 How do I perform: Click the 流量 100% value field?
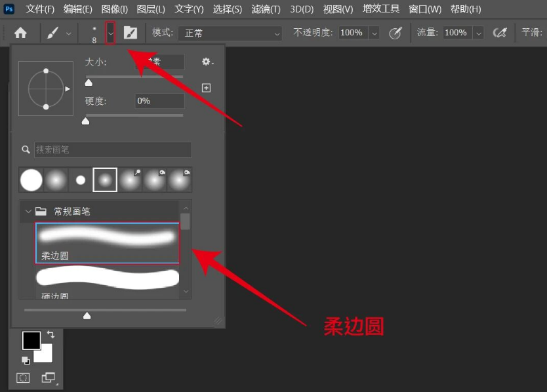457,33
